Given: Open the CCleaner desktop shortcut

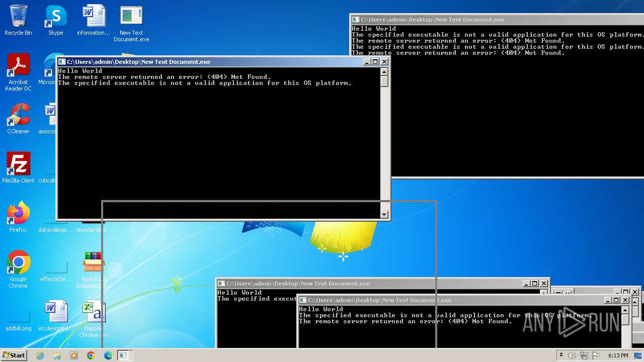Looking at the screenshot, I should tap(18, 119).
